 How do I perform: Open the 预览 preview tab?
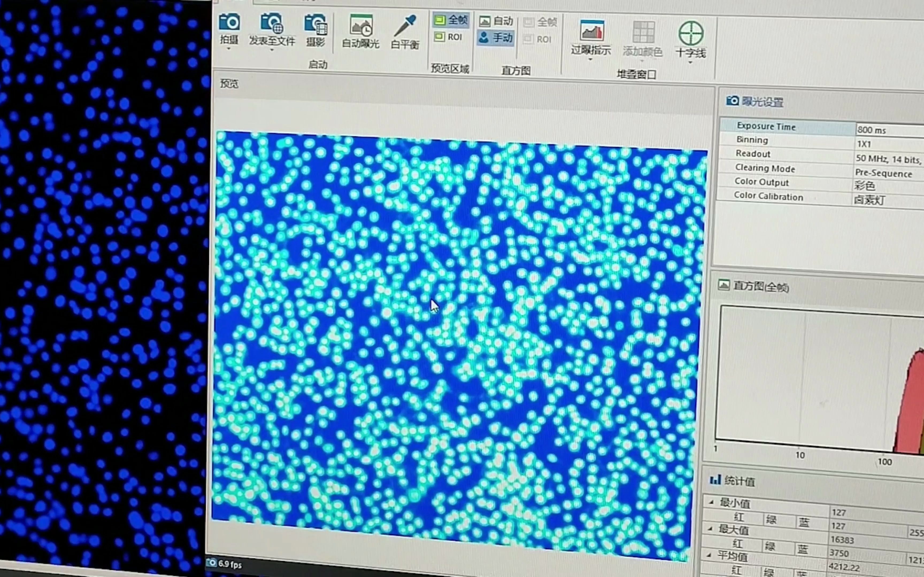229,84
